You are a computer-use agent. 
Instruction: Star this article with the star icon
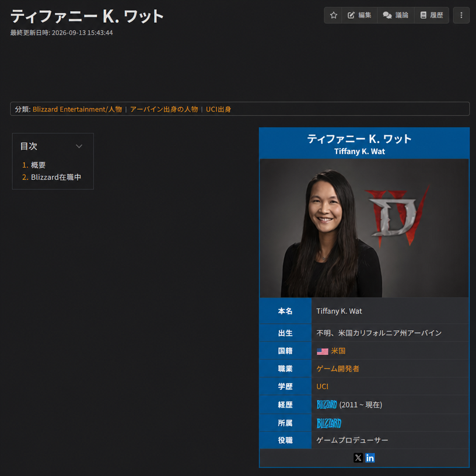click(x=333, y=15)
